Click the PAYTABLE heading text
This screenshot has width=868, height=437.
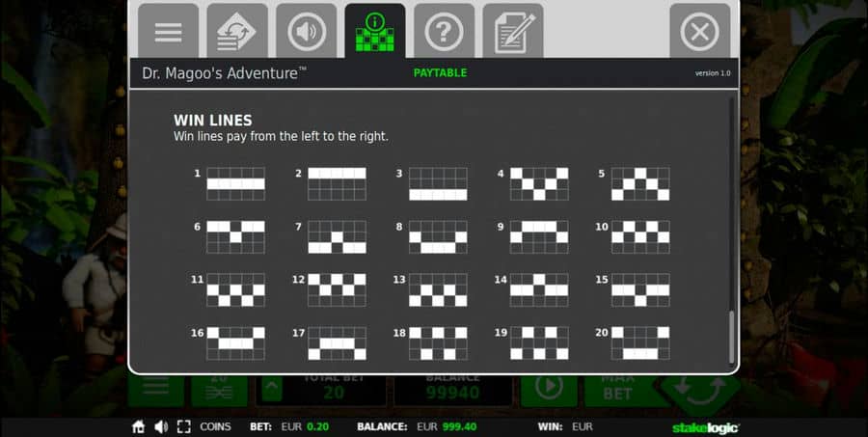pyautogui.click(x=440, y=73)
